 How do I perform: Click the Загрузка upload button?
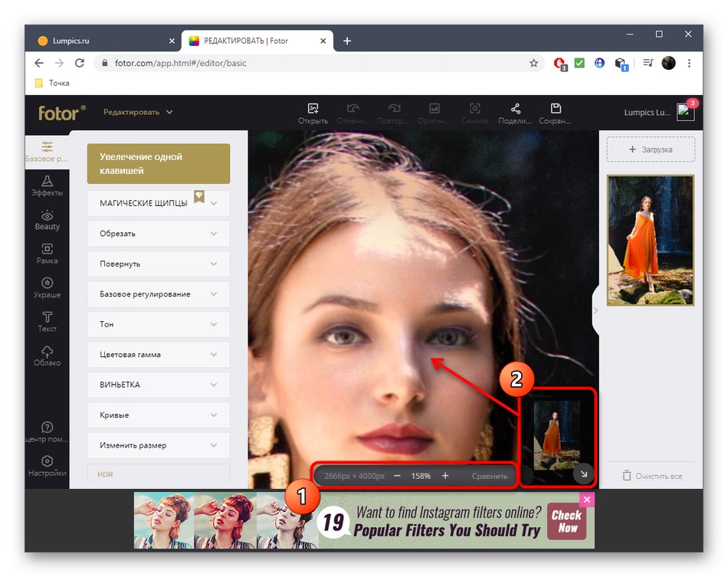click(651, 149)
